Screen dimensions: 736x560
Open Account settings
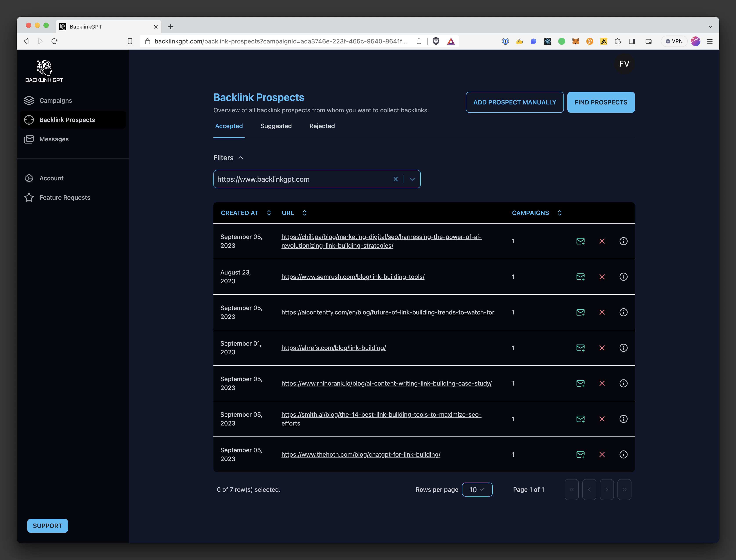click(x=51, y=178)
